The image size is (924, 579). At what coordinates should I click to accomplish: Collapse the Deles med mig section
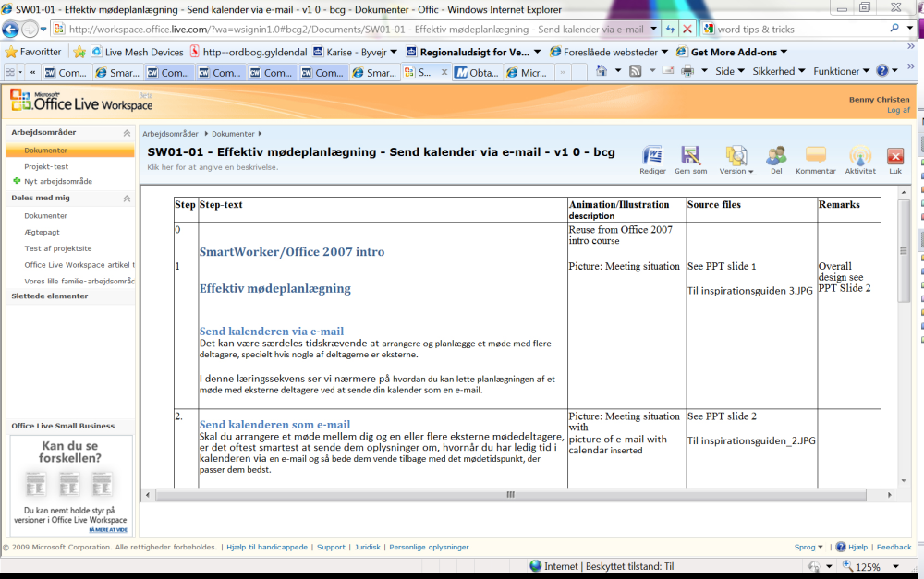127,199
